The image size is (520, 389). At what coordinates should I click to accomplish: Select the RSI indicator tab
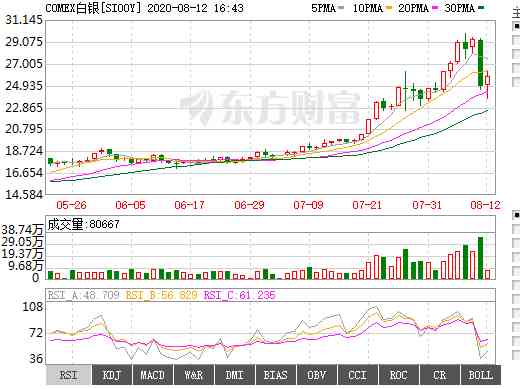click(69, 375)
